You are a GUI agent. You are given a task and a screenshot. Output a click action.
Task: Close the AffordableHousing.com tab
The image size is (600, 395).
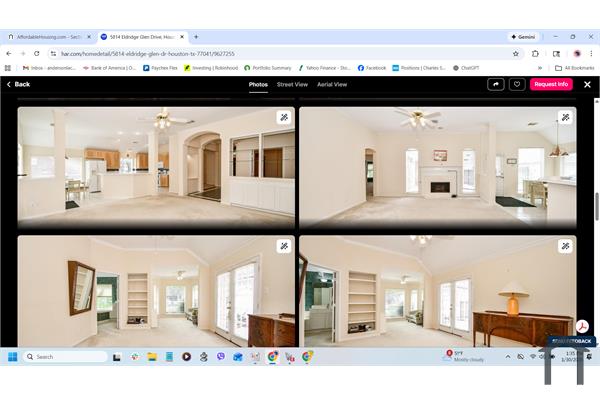tap(89, 37)
